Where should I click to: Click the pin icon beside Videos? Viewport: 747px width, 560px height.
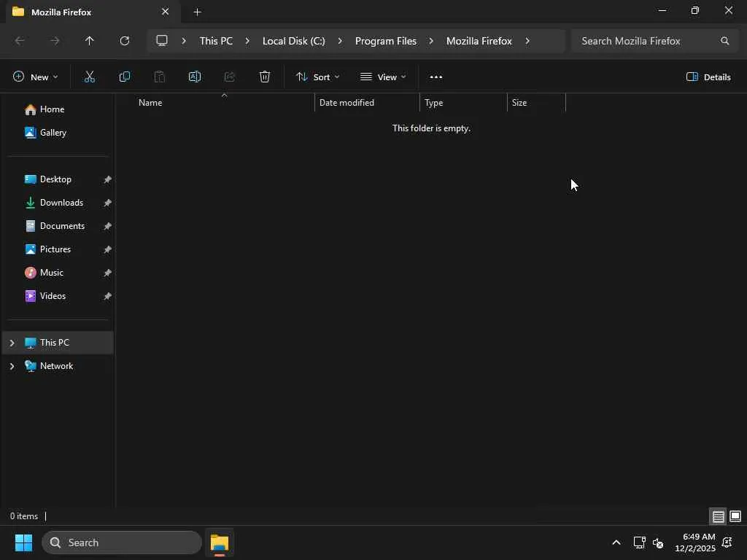(108, 296)
